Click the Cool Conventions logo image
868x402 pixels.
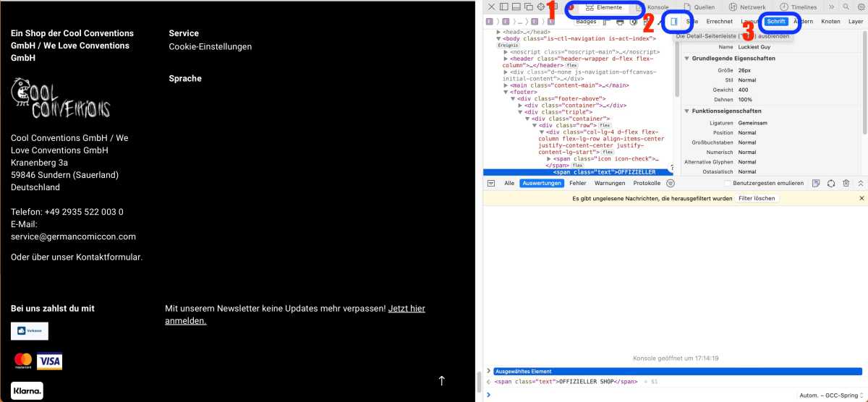[x=61, y=98]
